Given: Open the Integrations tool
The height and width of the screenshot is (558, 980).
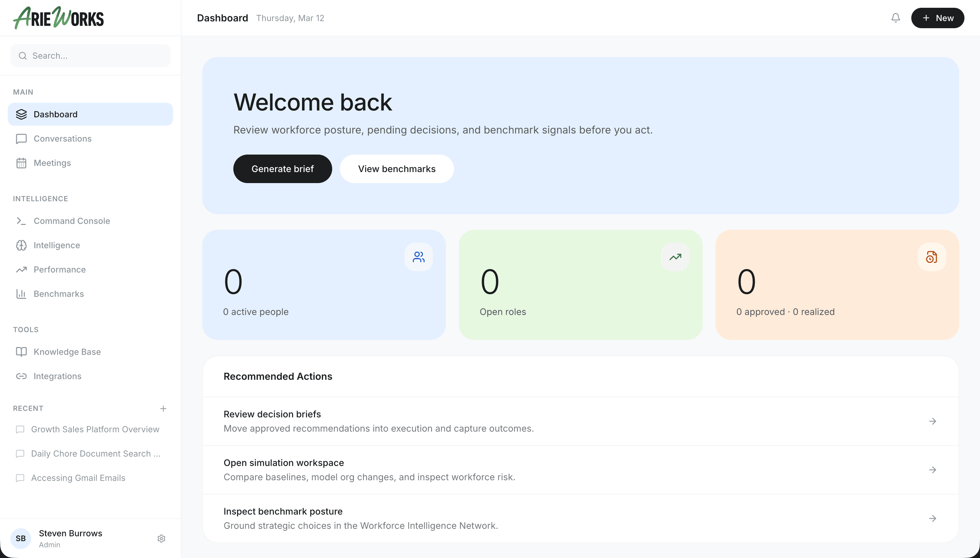Looking at the screenshot, I should 57,376.
